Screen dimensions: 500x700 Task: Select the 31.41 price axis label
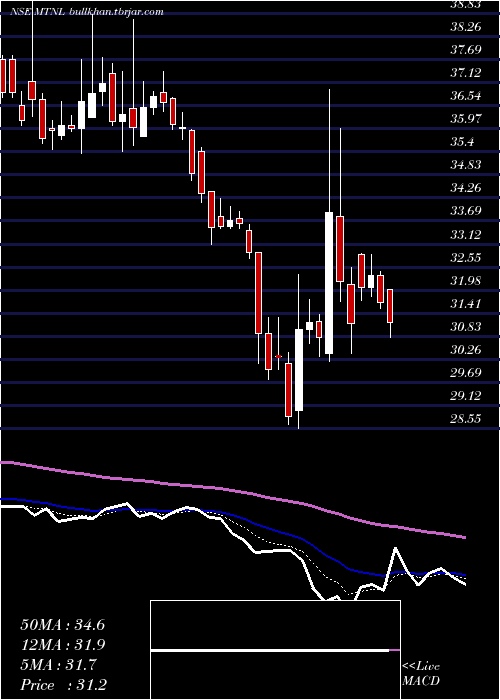(x=466, y=304)
